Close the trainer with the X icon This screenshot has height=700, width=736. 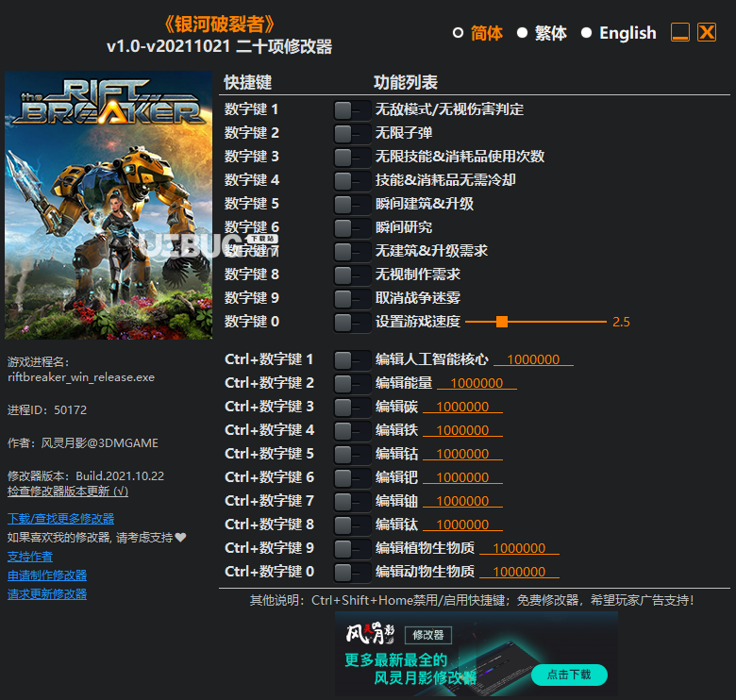707,32
